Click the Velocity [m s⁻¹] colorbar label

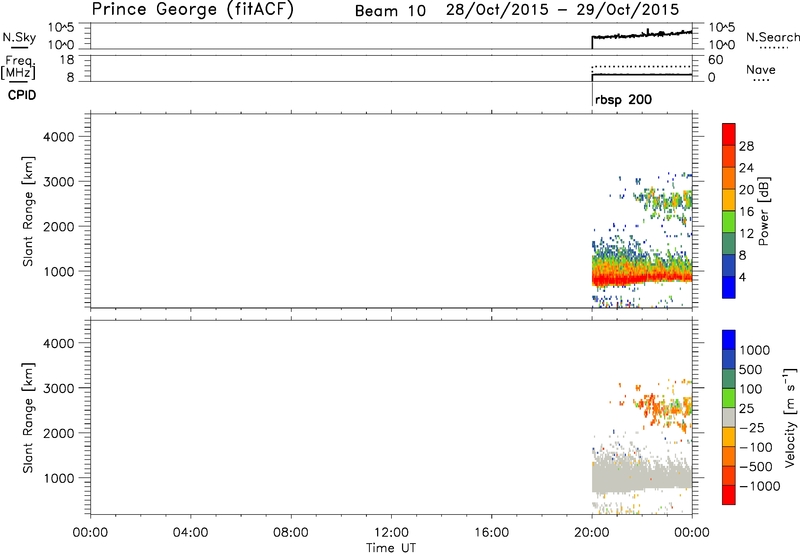[x=790, y=417]
